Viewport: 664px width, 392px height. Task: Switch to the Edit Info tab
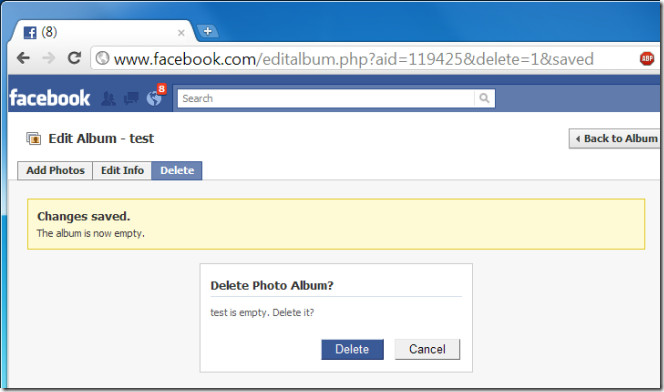[122, 170]
